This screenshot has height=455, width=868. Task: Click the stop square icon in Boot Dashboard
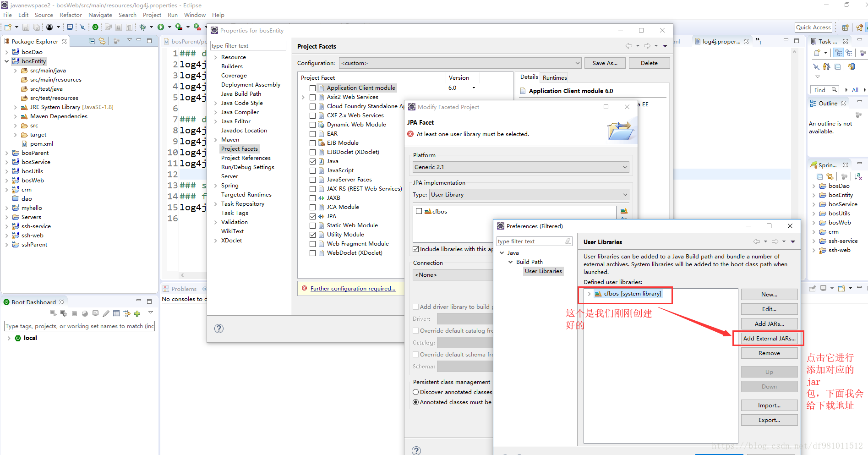point(74,313)
